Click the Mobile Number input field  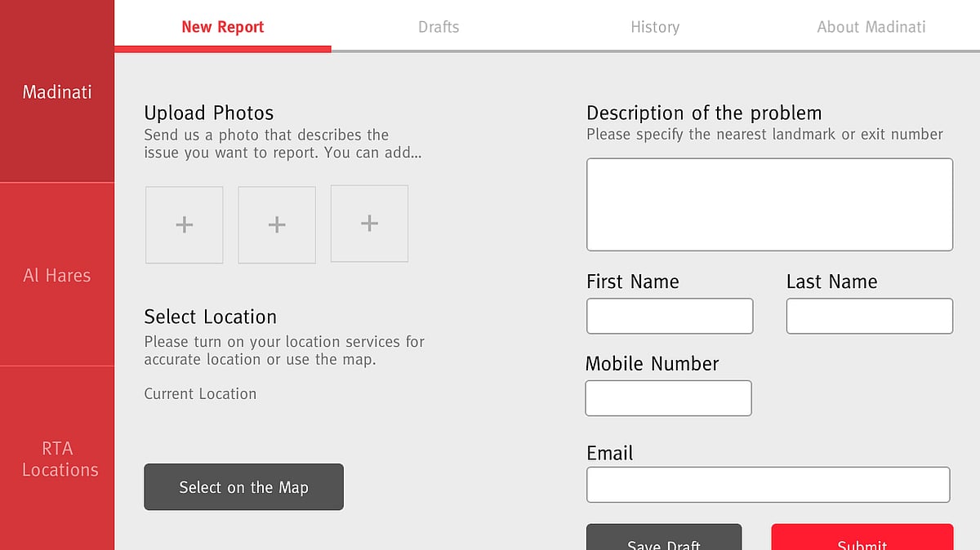(x=668, y=398)
